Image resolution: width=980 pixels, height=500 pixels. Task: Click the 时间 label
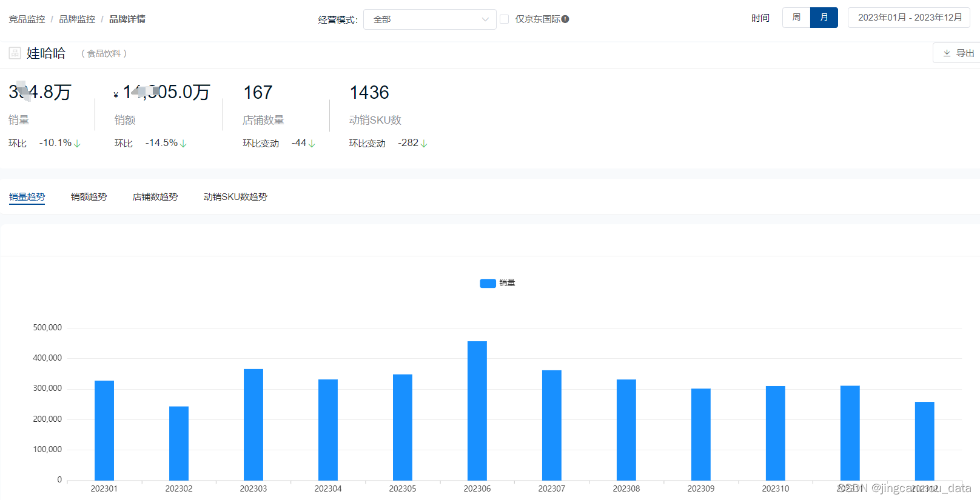[760, 18]
